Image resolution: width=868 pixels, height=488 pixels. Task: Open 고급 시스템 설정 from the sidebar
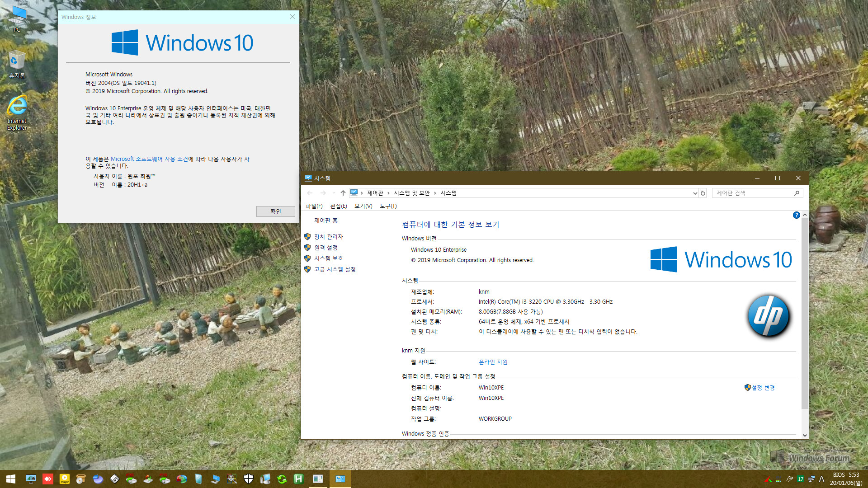point(335,269)
